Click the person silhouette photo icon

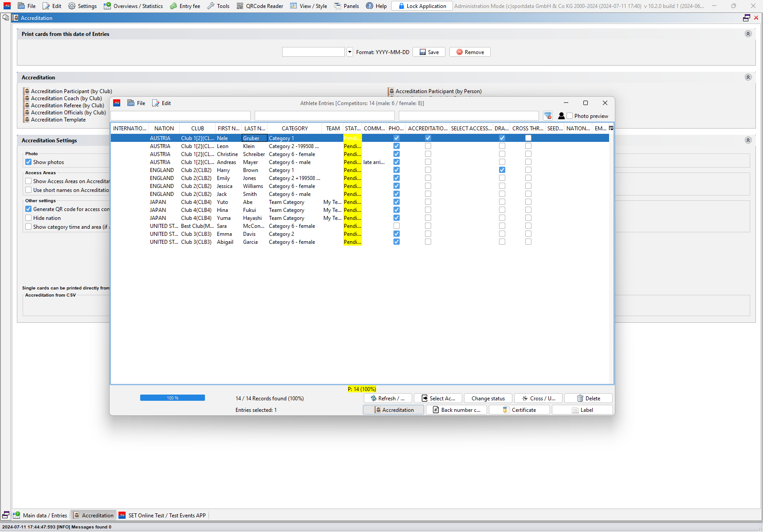(561, 116)
